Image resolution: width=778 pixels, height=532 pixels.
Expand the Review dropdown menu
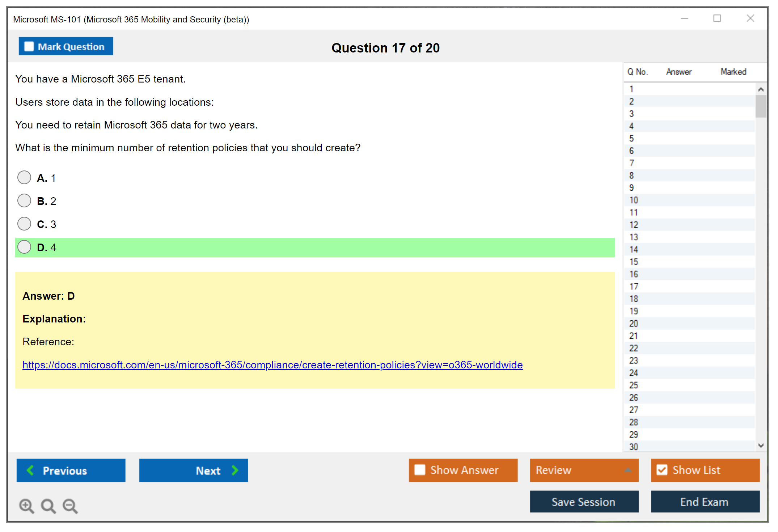[628, 470]
